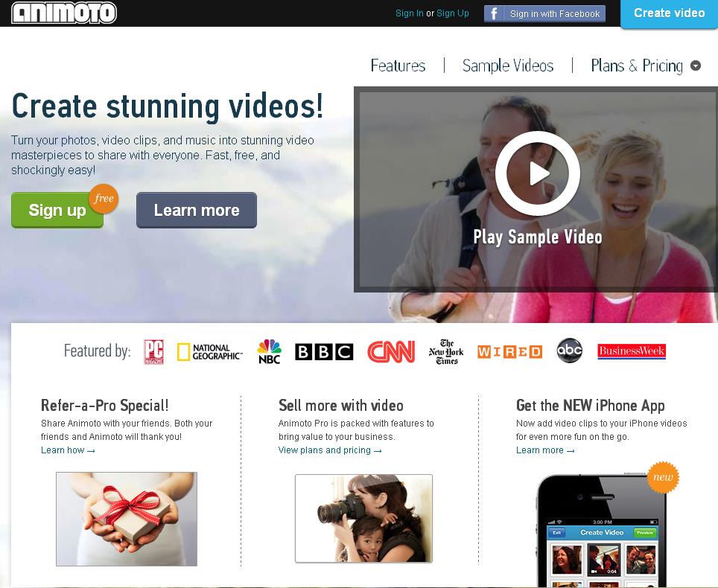Open the Sample Videos menu item

[508, 66]
